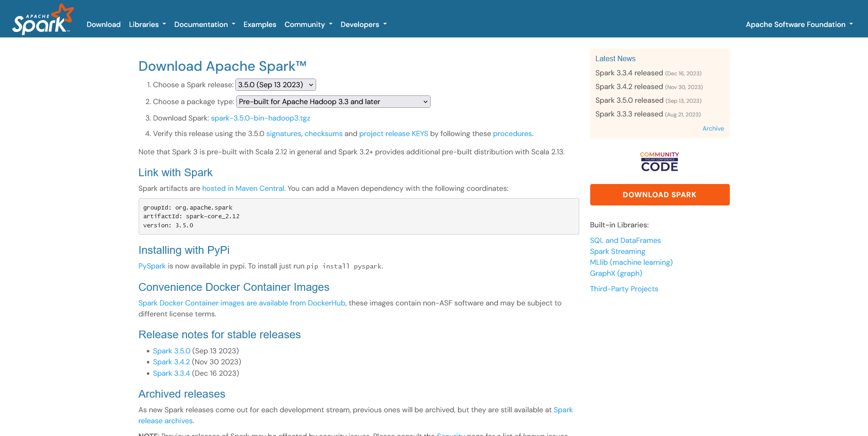Expand the Apache Software Foundation menu
868x436 pixels.
pos(799,25)
